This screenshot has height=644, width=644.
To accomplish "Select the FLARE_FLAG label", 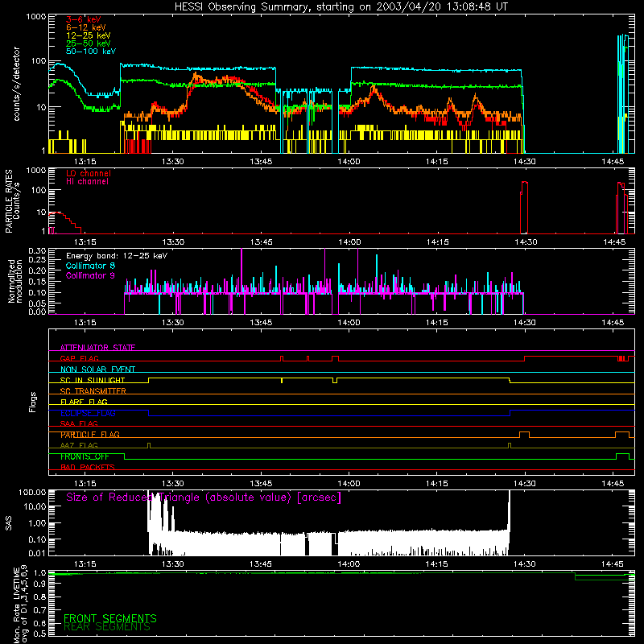I will (84, 402).
